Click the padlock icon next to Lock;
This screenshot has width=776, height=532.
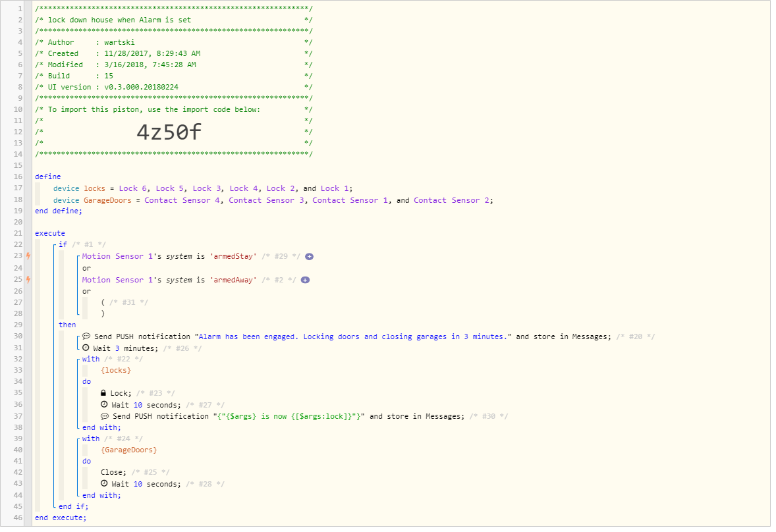(103, 393)
